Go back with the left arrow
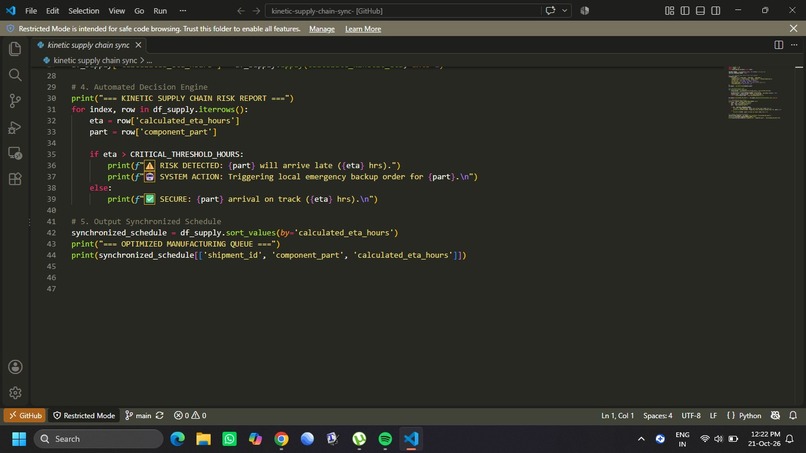Image resolution: width=806 pixels, height=453 pixels. [241, 11]
